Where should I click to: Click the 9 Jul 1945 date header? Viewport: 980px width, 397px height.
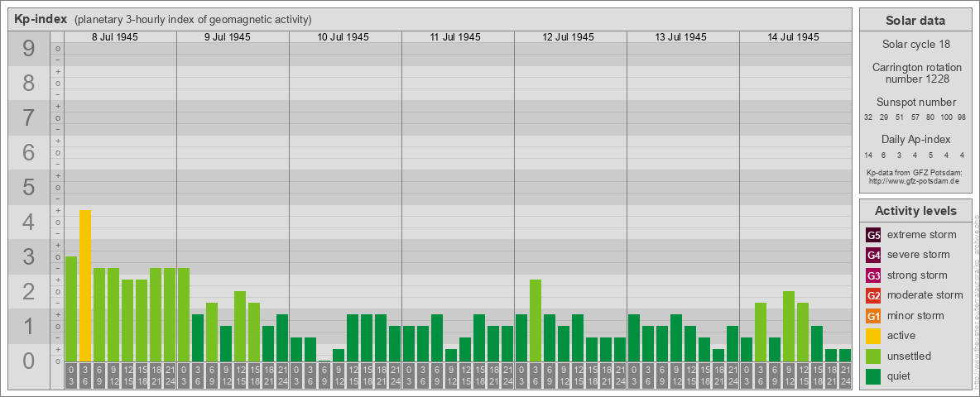coord(228,37)
